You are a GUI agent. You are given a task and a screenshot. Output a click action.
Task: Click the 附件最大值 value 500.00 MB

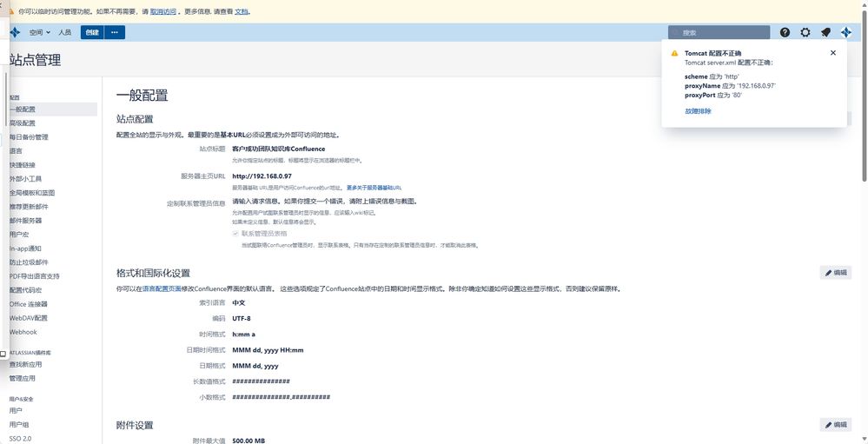(x=248, y=441)
